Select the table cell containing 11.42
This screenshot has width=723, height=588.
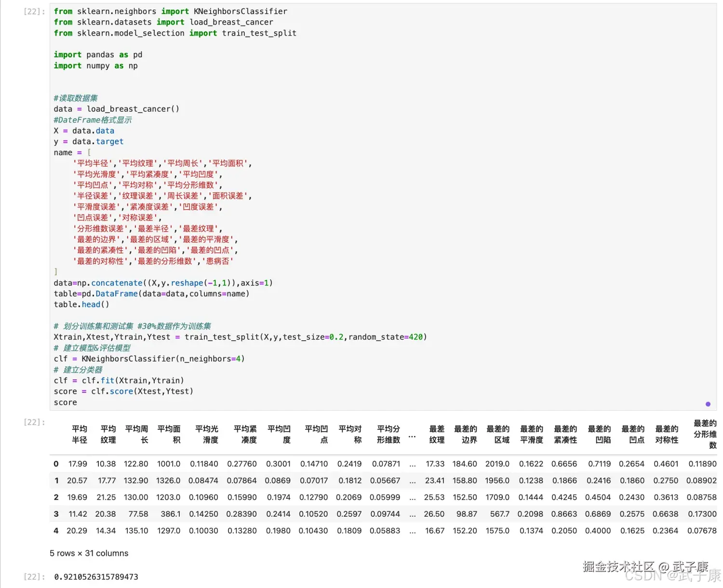(78, 514)
